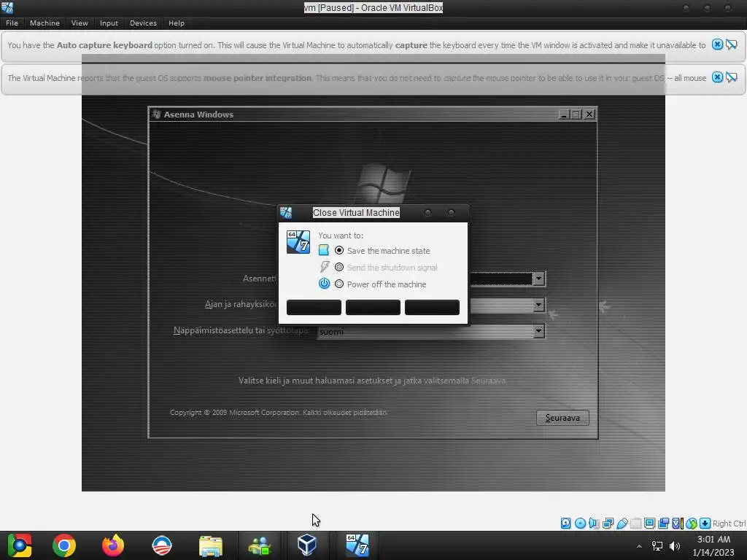Viewport: 747px width, 560px height.
Task: Select Power off the machine option
Action: click(381, 284)
